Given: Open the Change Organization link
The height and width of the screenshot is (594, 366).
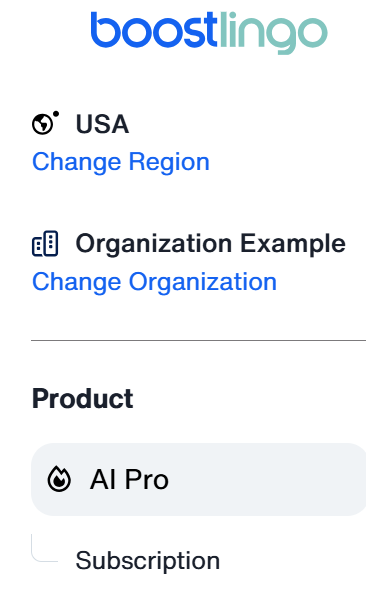Looking at the screenshot, I should click(x=154, y=282).
